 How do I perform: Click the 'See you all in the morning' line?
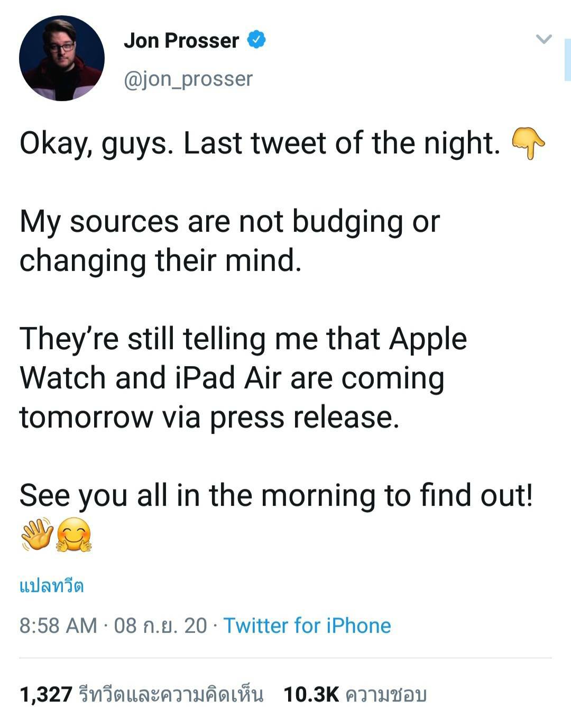coord(276,496)
